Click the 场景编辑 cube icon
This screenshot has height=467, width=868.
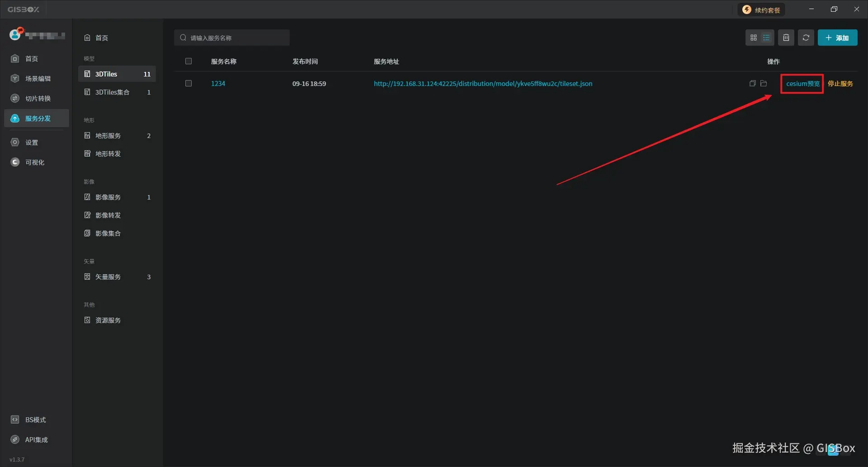pos(15,79)
